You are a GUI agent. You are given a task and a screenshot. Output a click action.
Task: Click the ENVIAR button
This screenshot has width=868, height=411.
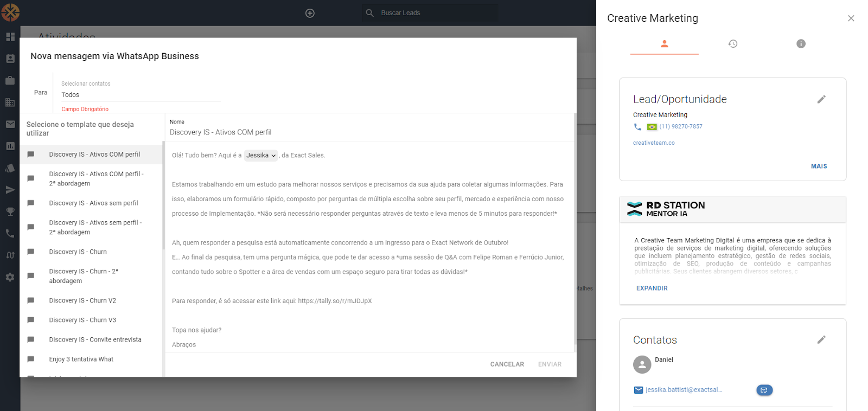pyautogui.click(x=550, y=364)
